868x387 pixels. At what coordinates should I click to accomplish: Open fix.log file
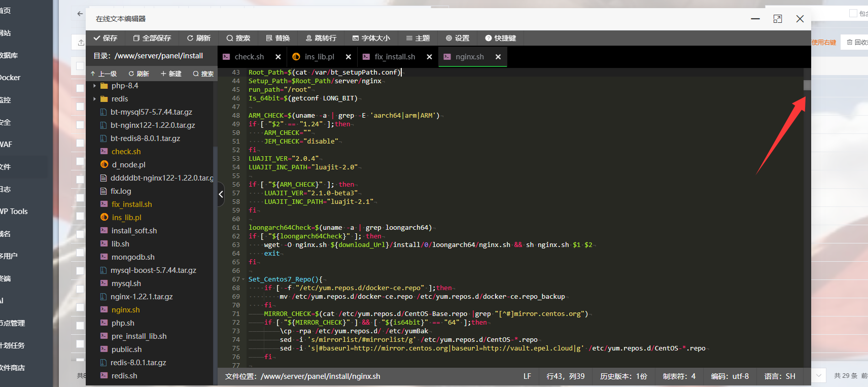point(121,191)
